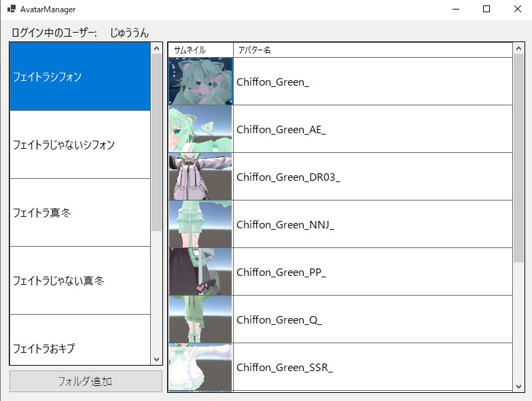Minimize the AvatarManager window

[456, 9]
